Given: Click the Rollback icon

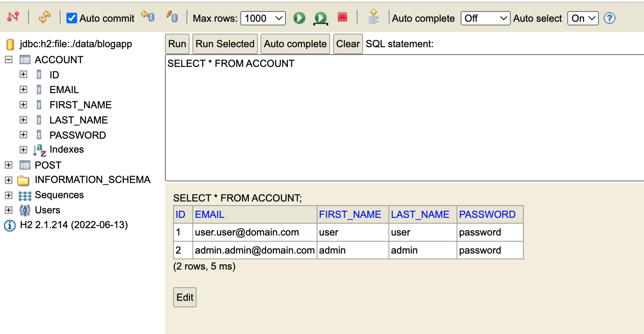Looking at the screenshot, I should click(148, 16).
